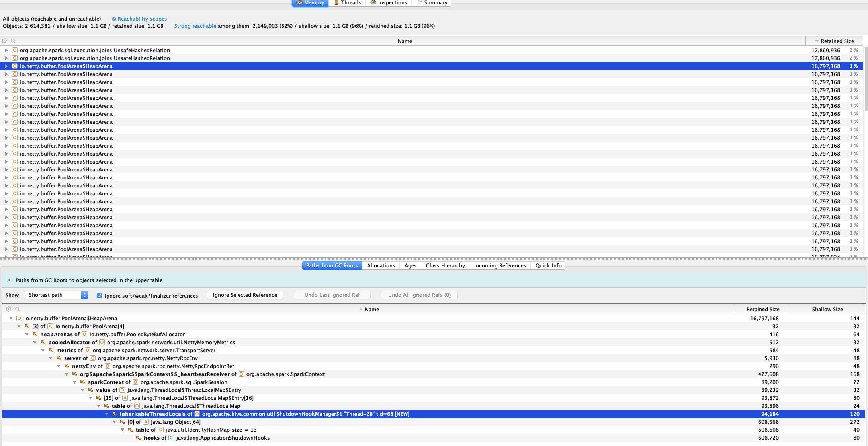Sort upper table by Retained Size column
Screen dimensions: 868x446
(x=834, y=41)
